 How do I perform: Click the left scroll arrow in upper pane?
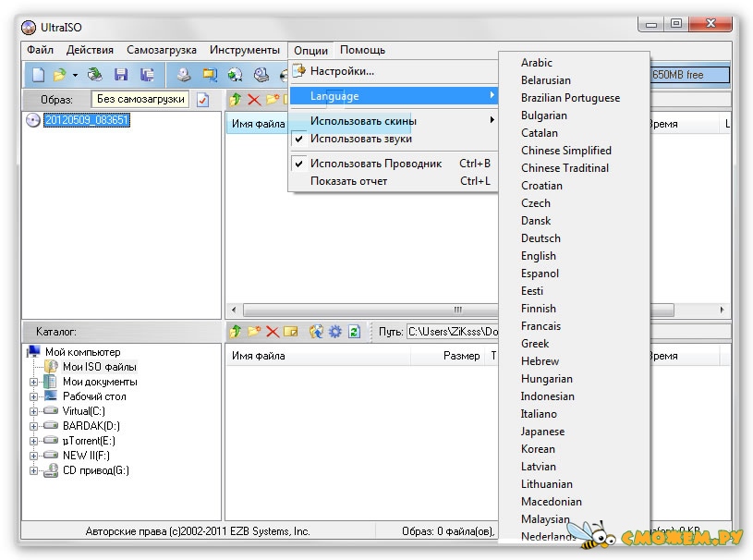point(234,310)
